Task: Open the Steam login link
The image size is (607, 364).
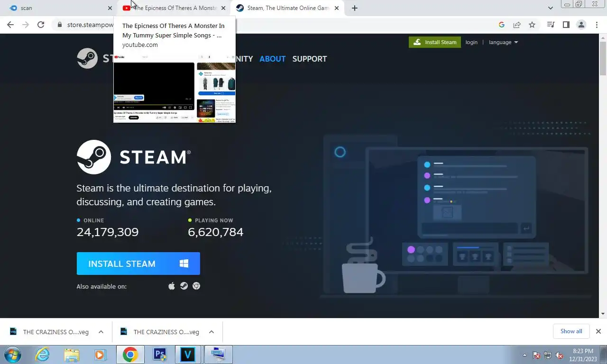Action: (471, 42)
